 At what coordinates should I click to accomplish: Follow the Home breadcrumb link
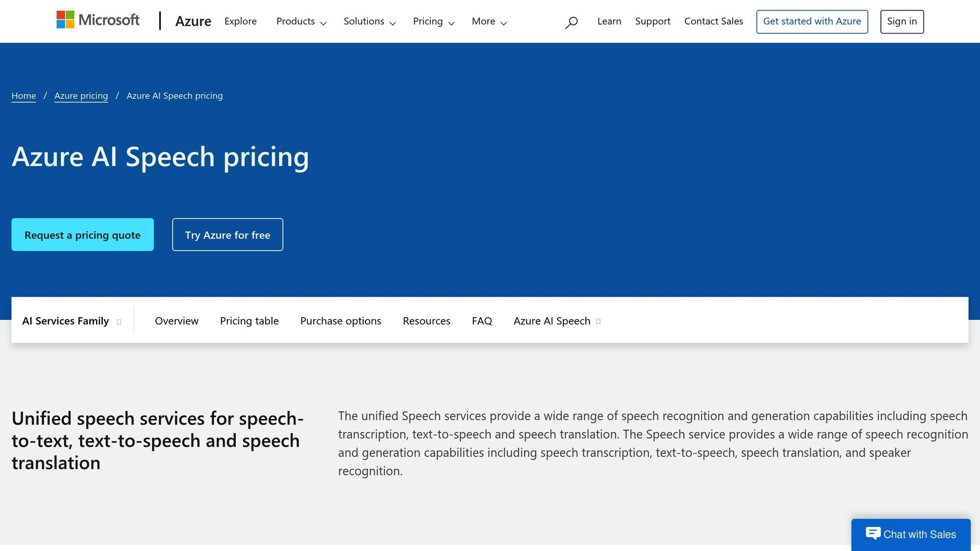(23, 96)
